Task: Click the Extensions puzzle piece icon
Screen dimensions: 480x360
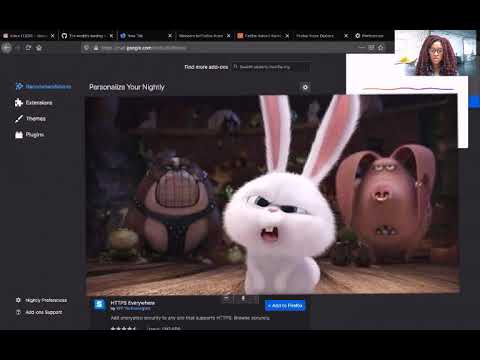Action: (19, 103)
